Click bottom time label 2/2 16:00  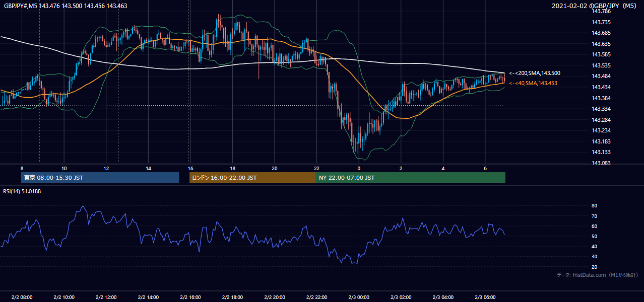[x=190, y=297]
